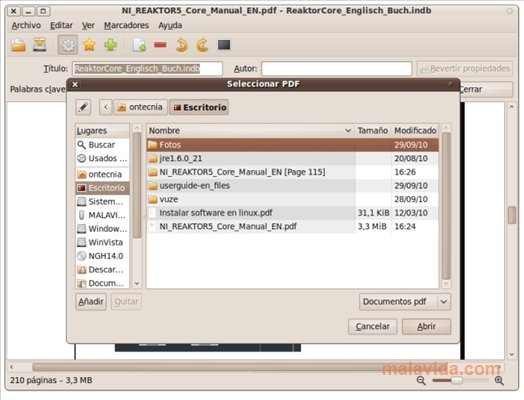524x400 pixels.
Task: Click the black fullscreen square icon
Action: [224, 45]
